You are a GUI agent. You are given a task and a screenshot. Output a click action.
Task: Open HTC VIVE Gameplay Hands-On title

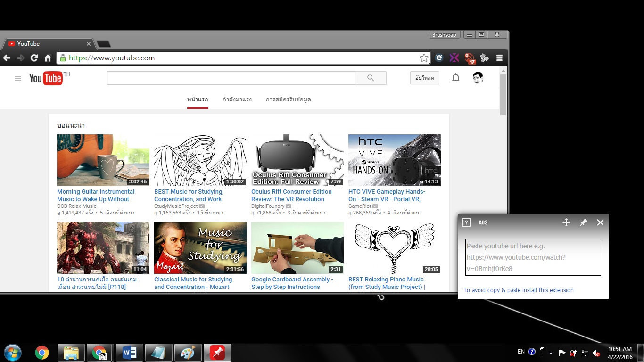[387, 196]
